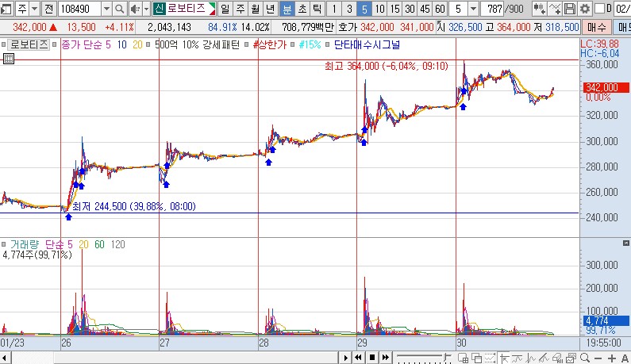Click the vertical line wave icon
This screenshot has height=364, width=631.
pos(531,358)
